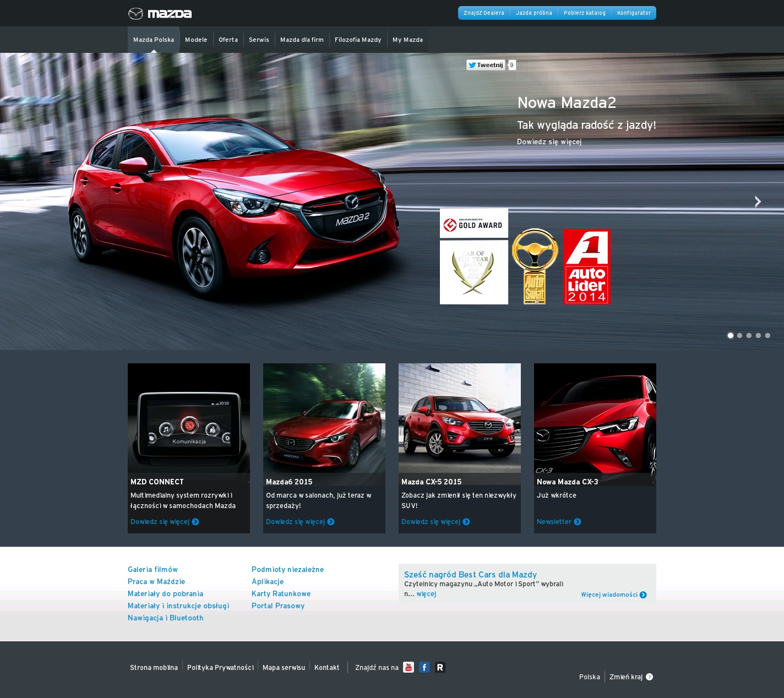Image resolution: width=784 pixels, height=698 pixels.
Task: Switch to the third carousel slide dot
Action: click(749, 335)
